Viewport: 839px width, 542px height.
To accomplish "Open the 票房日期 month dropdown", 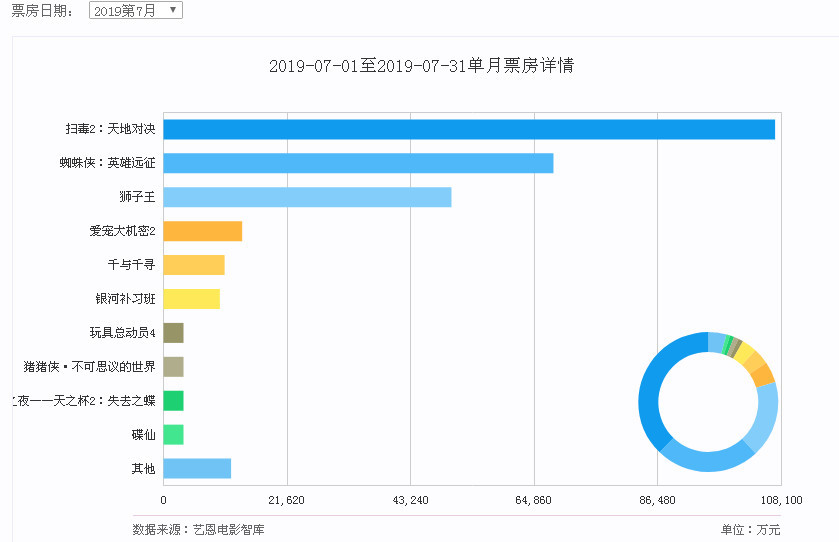I will point(135,10).
